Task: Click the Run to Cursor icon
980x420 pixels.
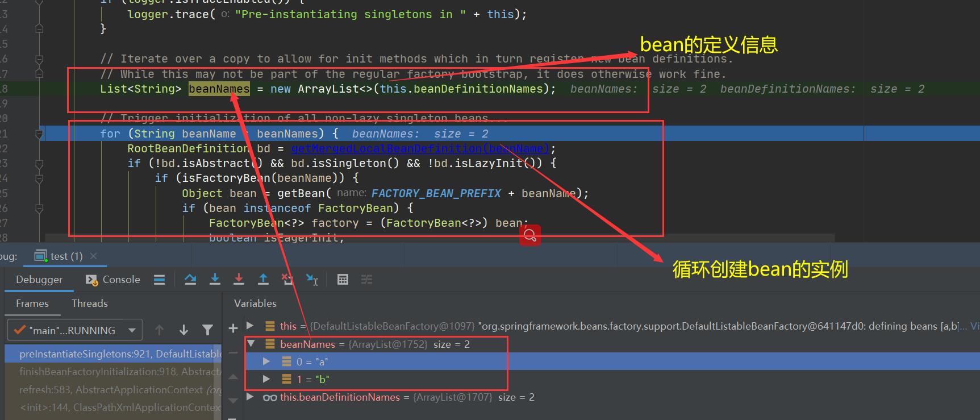Action: tap(312, 279)
